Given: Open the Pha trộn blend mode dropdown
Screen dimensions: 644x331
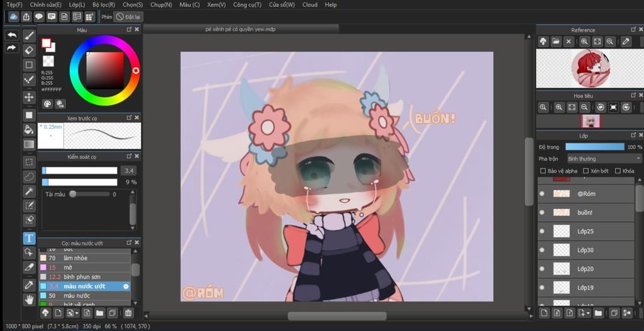Looking at the screenshot, I should (x=604, y=158).
